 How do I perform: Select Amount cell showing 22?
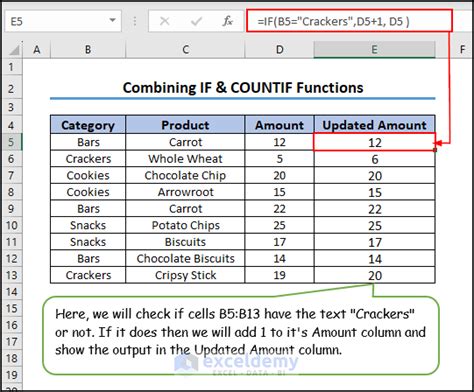coord(279,209)
